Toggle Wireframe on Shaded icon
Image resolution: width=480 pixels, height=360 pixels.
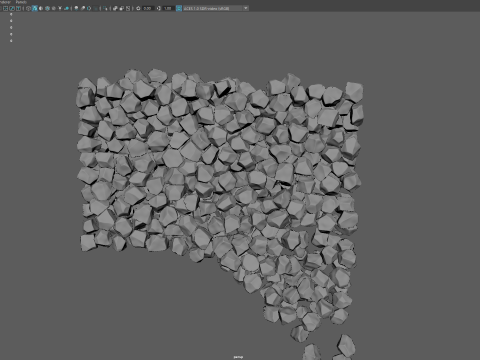tap(47, 8)
